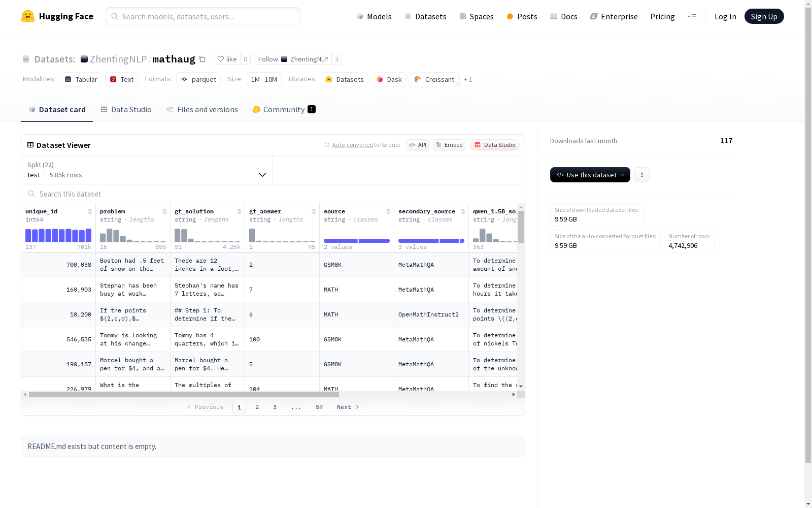
Task: Open the API button in Dataset Viewer
Action: (x=418, y=145)
